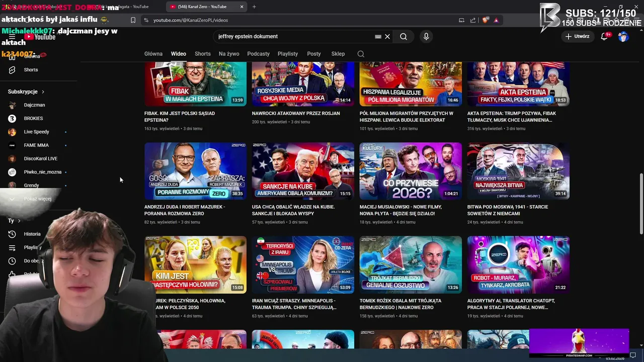Expand the Ty section chevron
644x362 pixels.
point(19,221)
